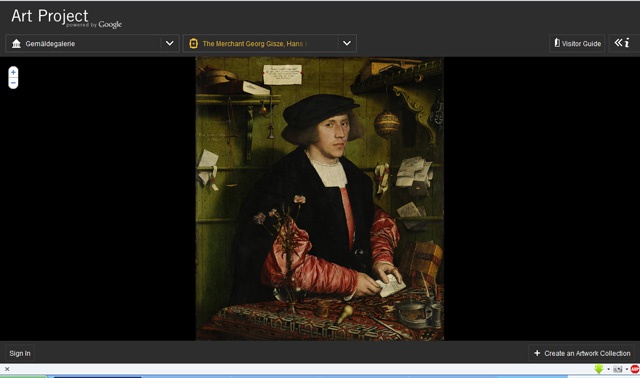Expand the artwork list chevron arrow
Viewport: 640px width, 378px height.
click(x=347, y=43)
